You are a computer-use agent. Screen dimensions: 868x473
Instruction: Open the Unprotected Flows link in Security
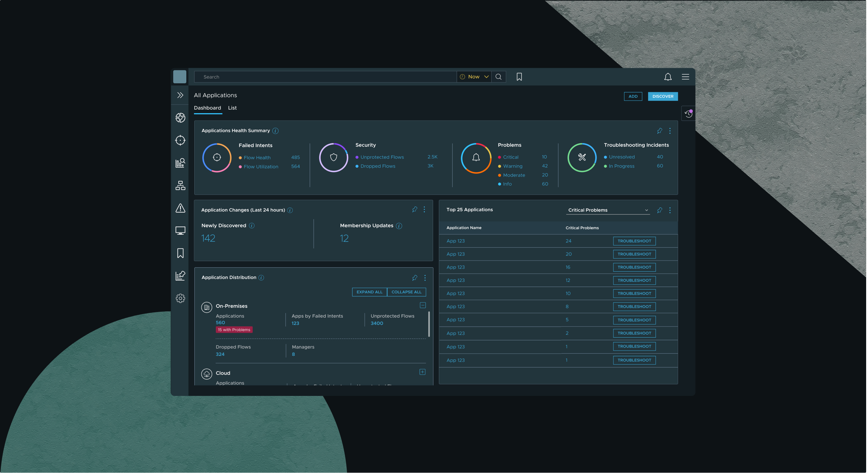(382, 157)
